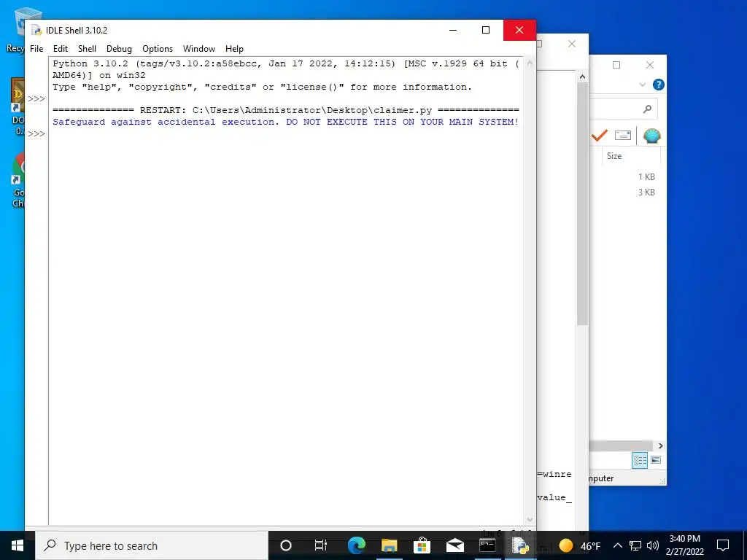Open the Options menu
The height and width of the screenshot is (560, 747).
[x=158, y=49]
